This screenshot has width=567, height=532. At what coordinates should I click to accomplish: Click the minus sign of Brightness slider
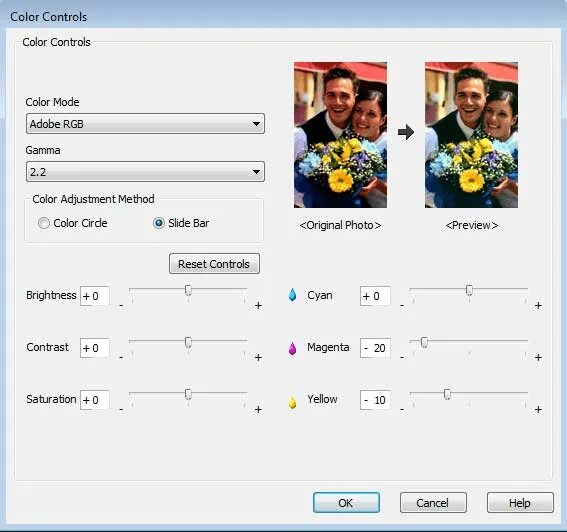pyautogui.click(x=121, y=306)
